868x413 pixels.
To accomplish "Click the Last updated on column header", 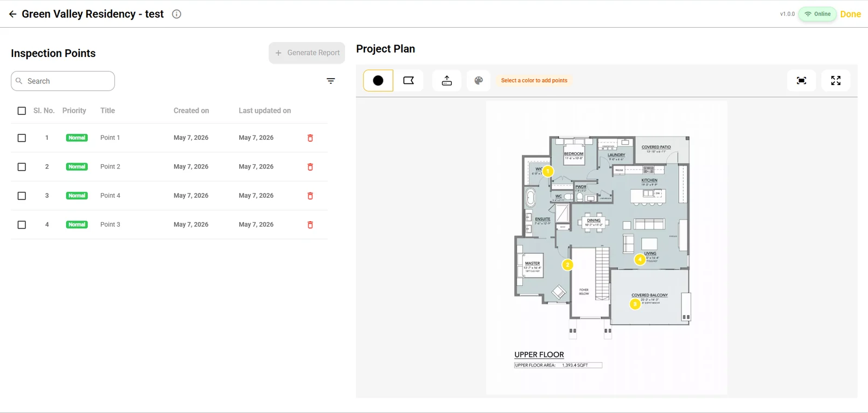I will 265,111.
